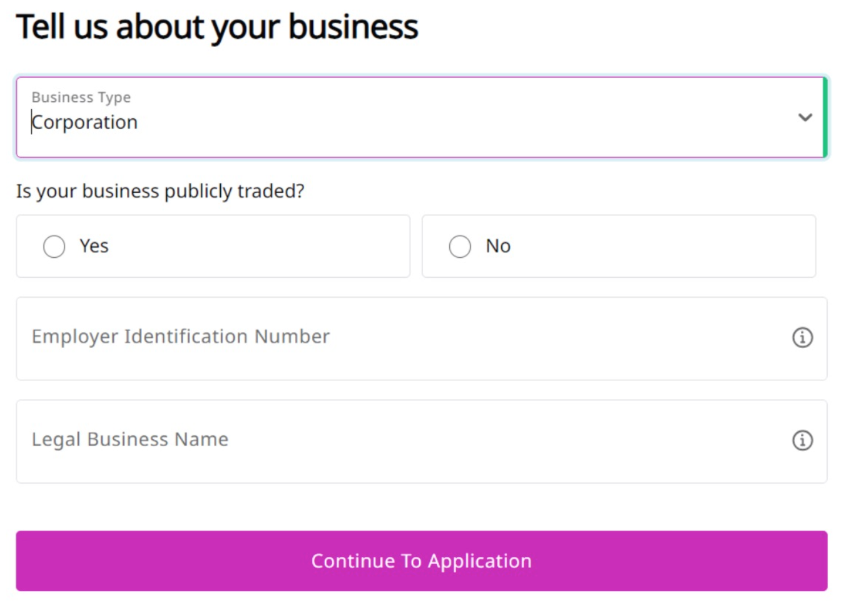
Task: Click the "Is your business publicly traded?" question
Action: (x=160, y=191)
